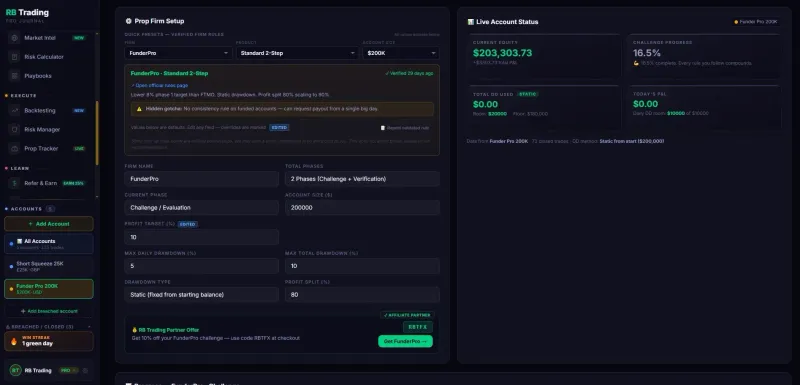Click the Profit Split (%) field
The height and width of the screenshot is (385, 800).
[362, 295]
